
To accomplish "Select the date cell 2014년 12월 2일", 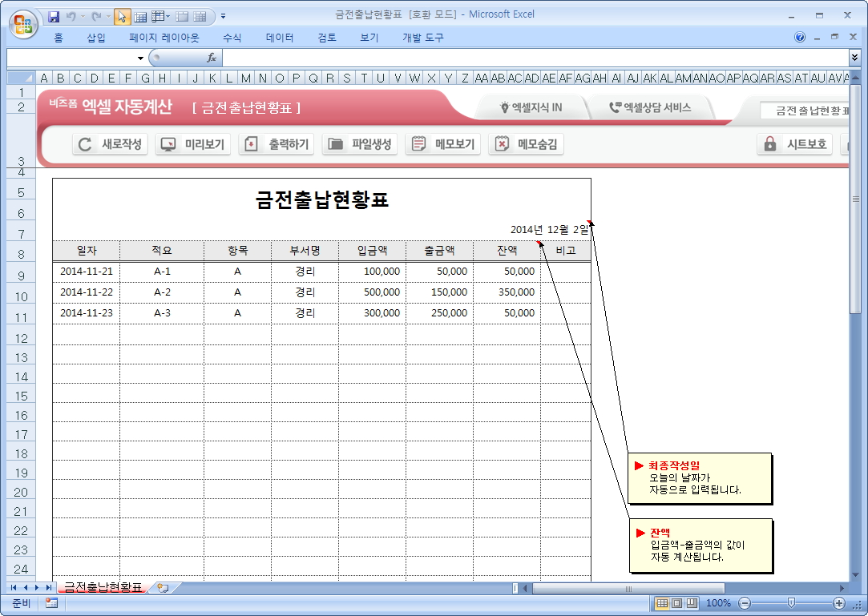I will (549, 229).
